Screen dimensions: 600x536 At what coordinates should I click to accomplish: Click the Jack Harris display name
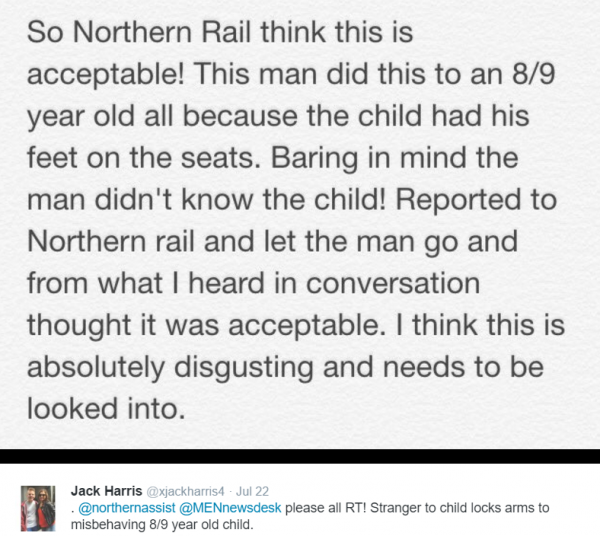[106, 491]
